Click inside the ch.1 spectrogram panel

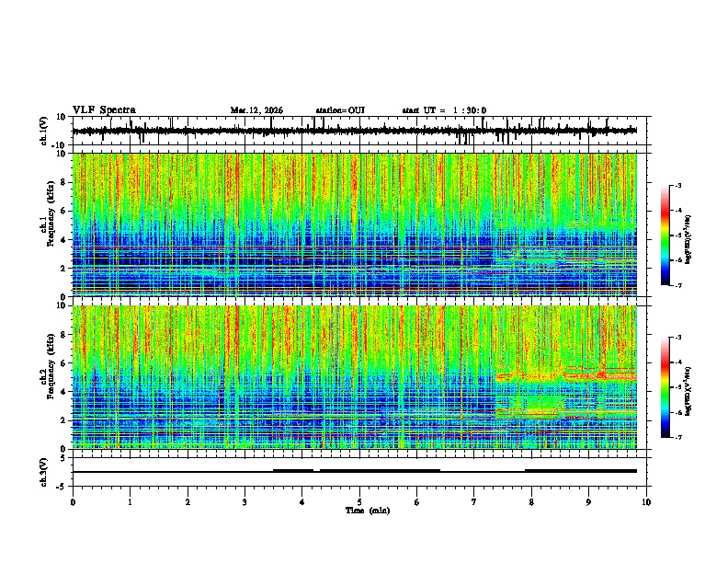pos(355,224)
